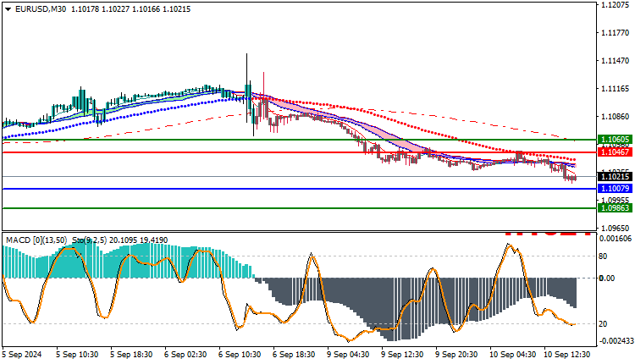Select the 10 Sep 12:30 time axis label
Screen dimensions: 635x364
click(567, 355)
